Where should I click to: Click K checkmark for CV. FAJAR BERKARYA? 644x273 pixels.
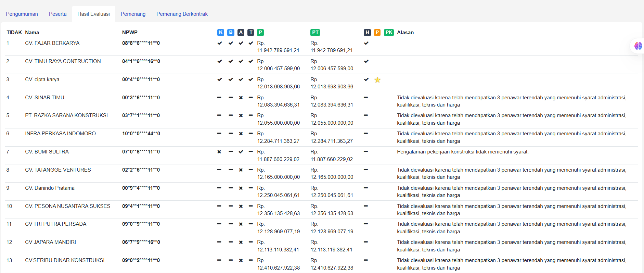pos(220,43)
